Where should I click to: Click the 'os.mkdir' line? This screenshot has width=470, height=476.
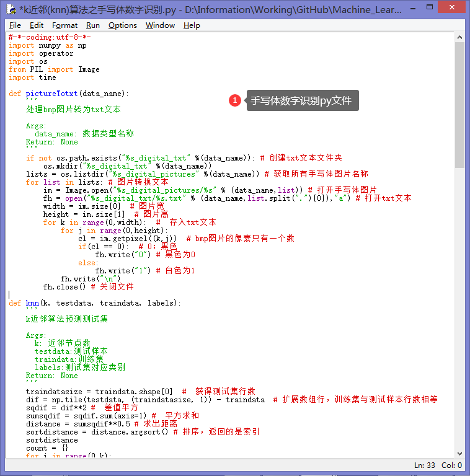click(127, 166)
